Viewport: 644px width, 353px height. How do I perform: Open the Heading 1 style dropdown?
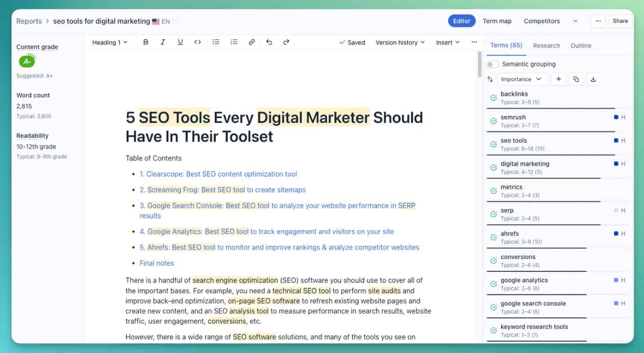pos(110,42)
